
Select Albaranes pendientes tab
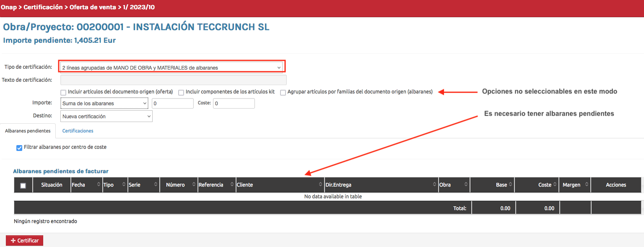pyautogui.click(x=28, y=131)
